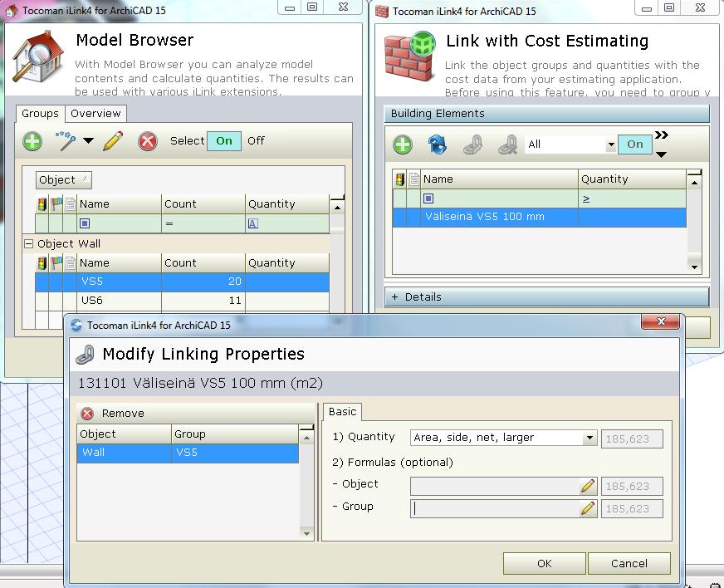
Task: Click the blue refresh icon in Link window
Action: [438, 145]
